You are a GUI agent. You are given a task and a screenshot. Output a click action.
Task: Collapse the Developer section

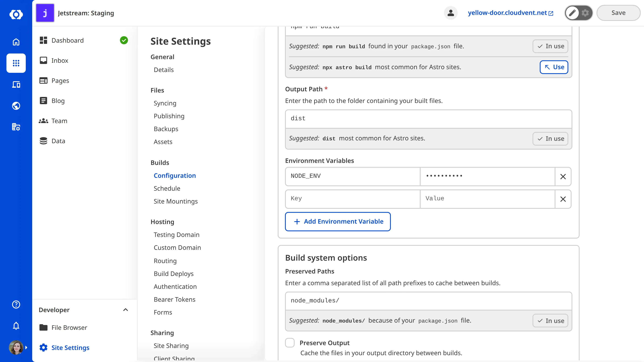pyautogui.click(x=126, y=310)
